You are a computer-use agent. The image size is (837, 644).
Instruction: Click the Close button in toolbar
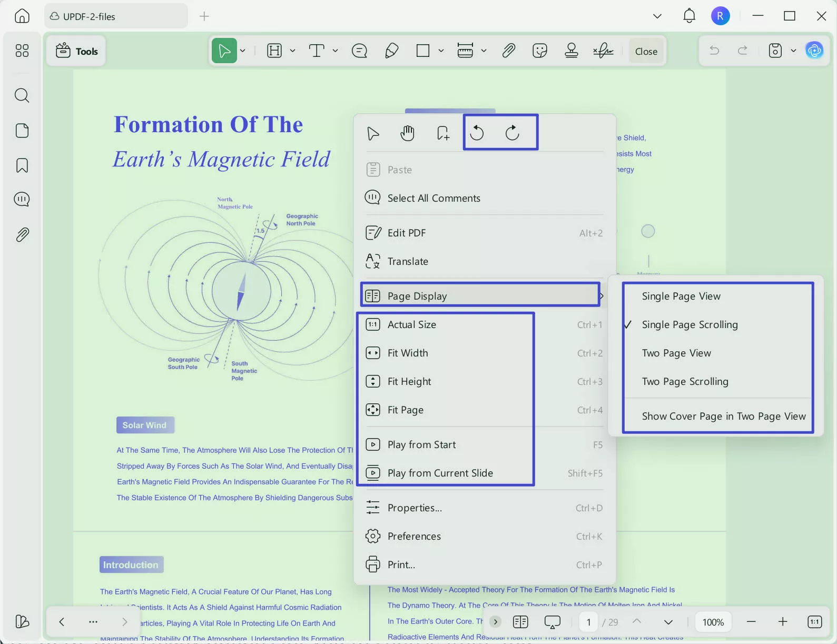646,51
